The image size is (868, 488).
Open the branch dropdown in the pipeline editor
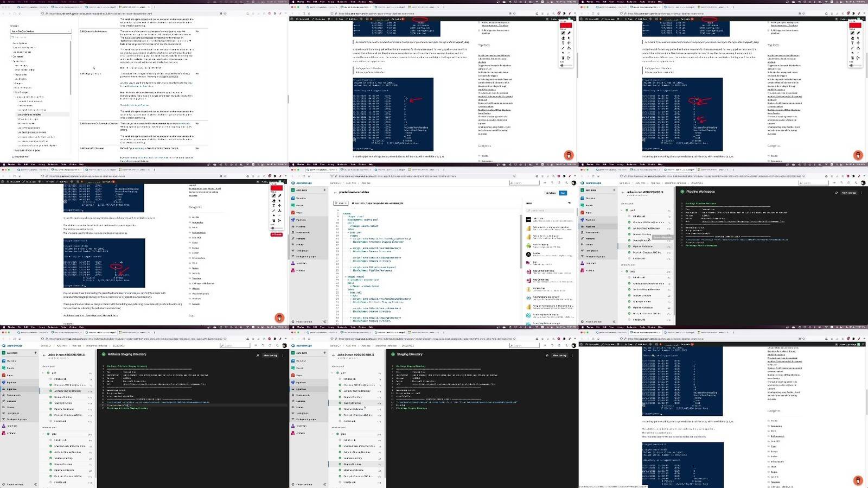tap(341, 203)
